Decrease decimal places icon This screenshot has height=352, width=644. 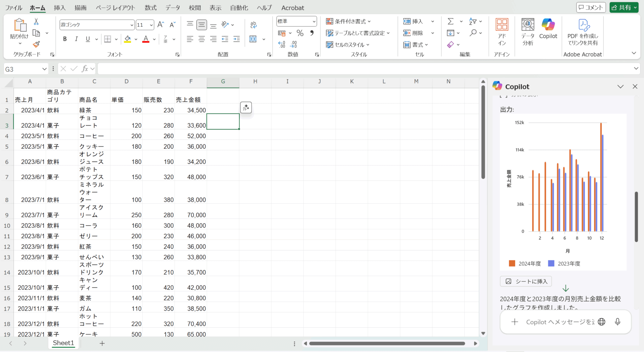click(x=293, y=44)
